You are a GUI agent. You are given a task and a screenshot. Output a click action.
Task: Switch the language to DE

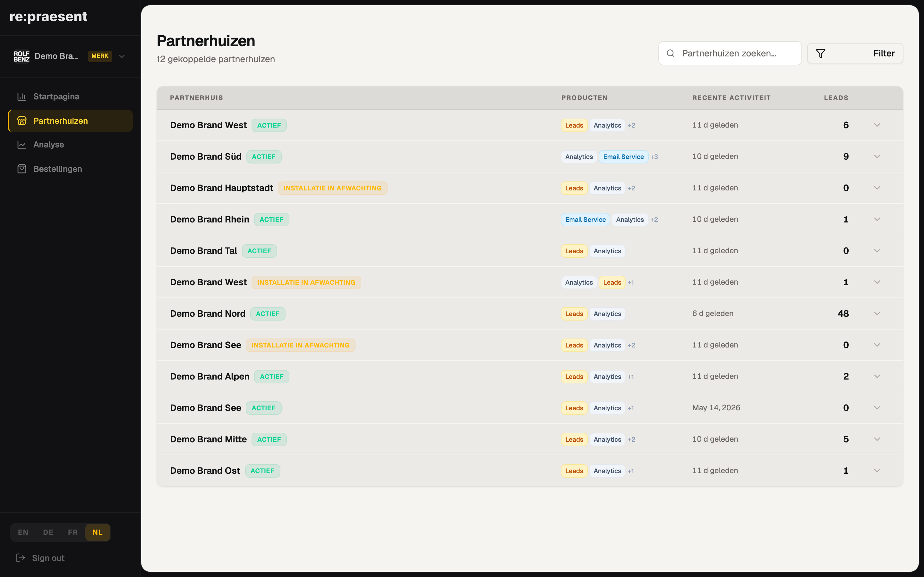point(48,532)
